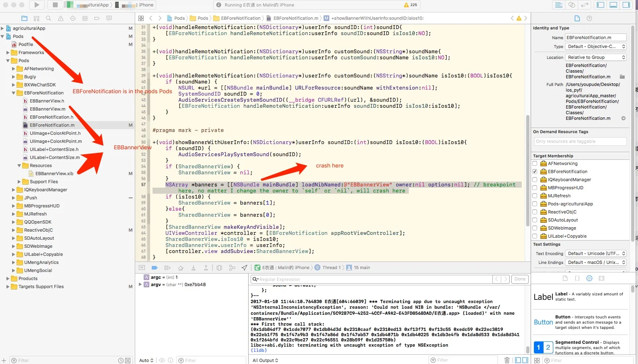Open the related items menu in the jump bar
Viewport: 638px width, 364px height.
click(x=141, y=18)
